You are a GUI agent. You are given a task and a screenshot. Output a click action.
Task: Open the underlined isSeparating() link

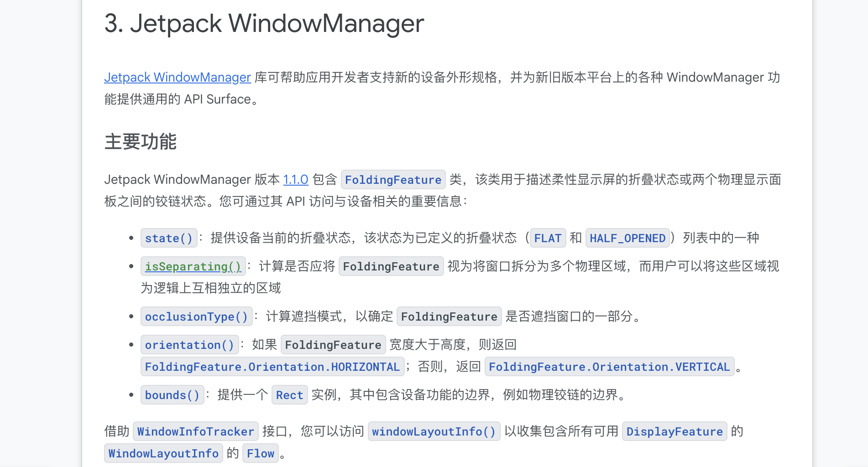[193, 266]
